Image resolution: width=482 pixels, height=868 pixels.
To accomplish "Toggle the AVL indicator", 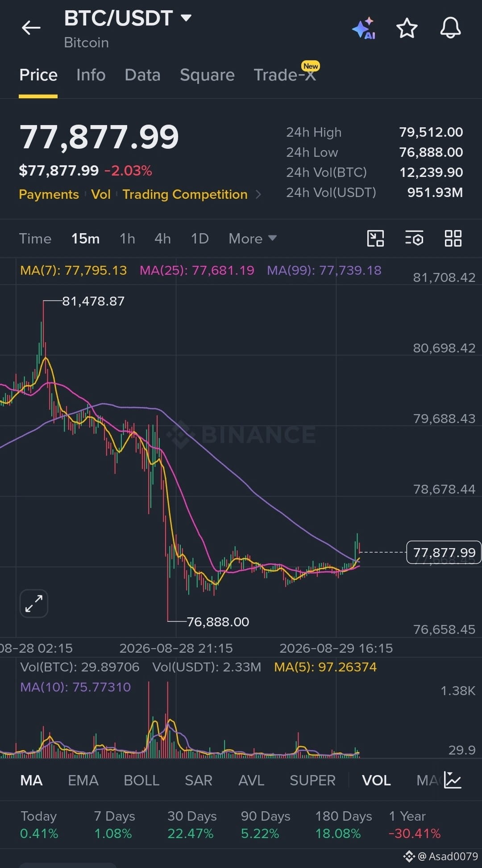I will (x=251, y=780).
